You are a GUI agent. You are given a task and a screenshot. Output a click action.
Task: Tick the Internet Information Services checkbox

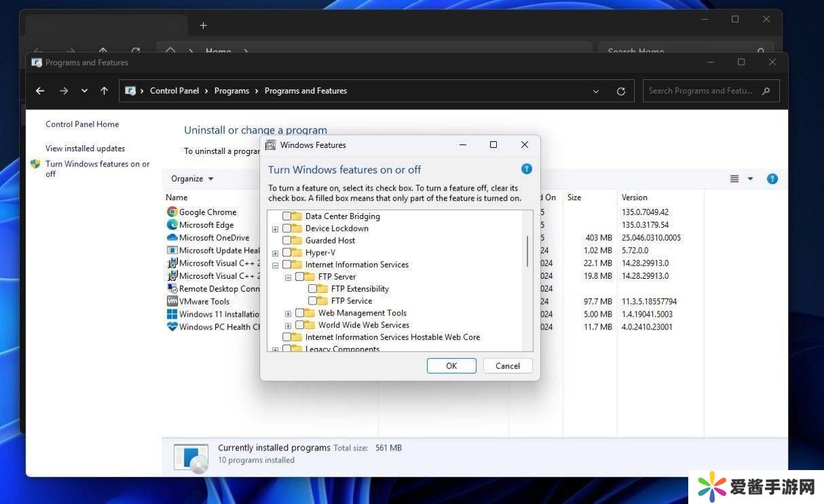tap(287, 265)
